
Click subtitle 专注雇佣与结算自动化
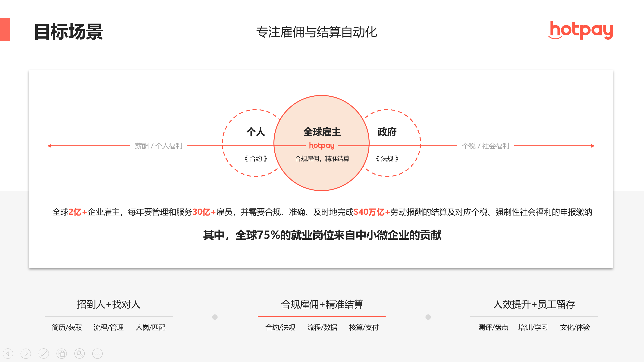tap(317, 32)
